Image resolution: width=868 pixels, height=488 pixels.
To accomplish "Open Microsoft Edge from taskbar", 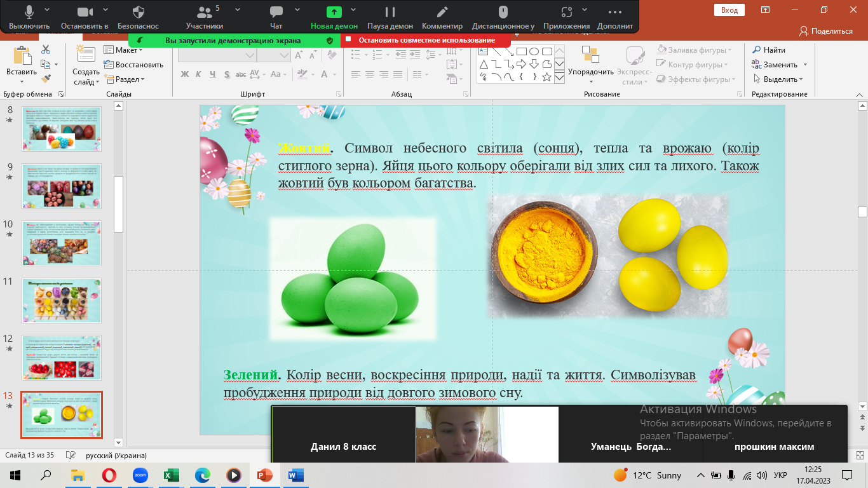I will pos(202,475).
